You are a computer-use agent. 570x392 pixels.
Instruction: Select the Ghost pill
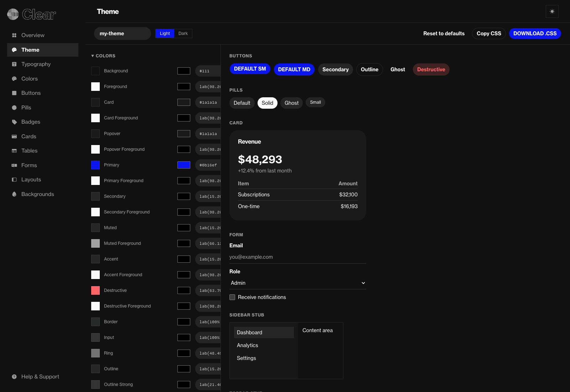coord(291,103)
